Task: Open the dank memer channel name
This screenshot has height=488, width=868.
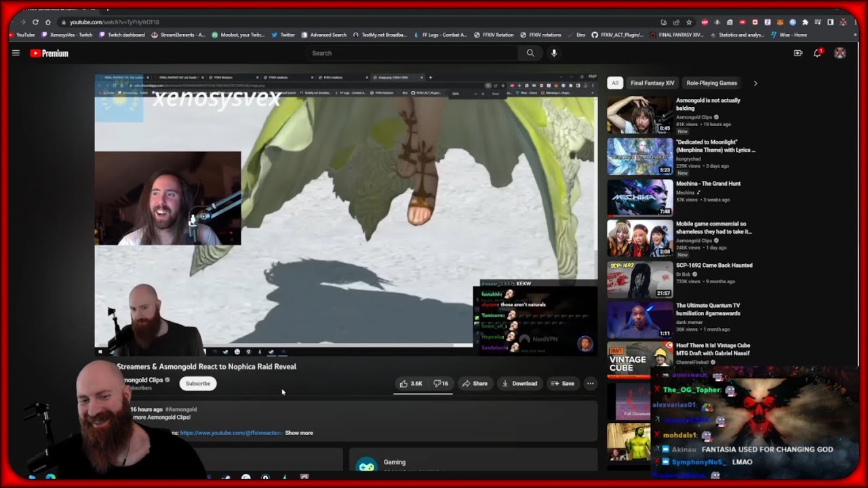Action: pyautogui.click(x=690, y=323)
